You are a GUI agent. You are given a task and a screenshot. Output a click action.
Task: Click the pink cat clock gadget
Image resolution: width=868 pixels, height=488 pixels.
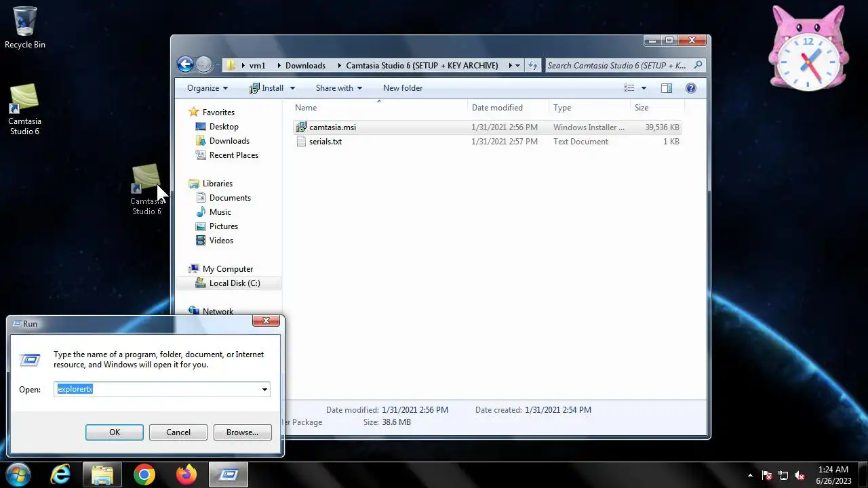point(808,48)
